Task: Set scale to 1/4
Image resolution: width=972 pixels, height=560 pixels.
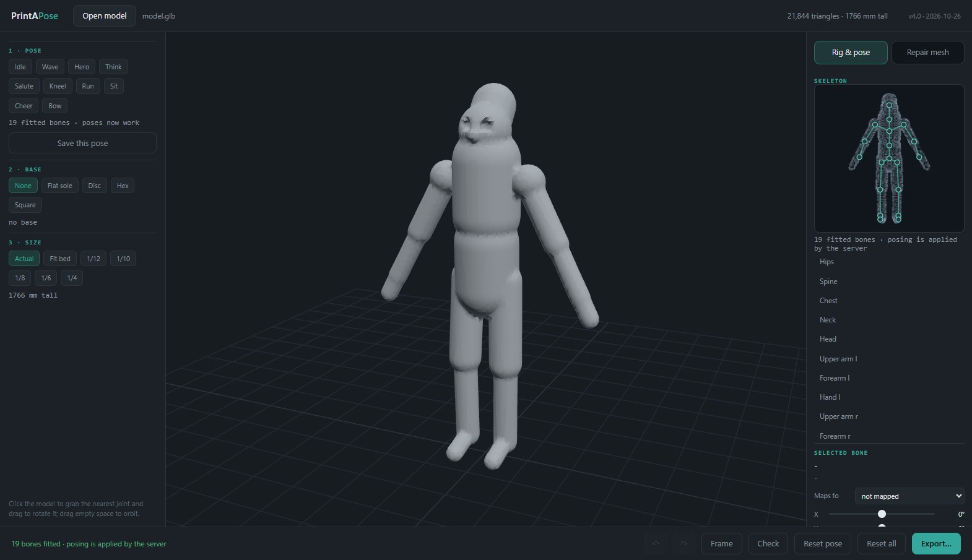Action: [x=72, y=278]
